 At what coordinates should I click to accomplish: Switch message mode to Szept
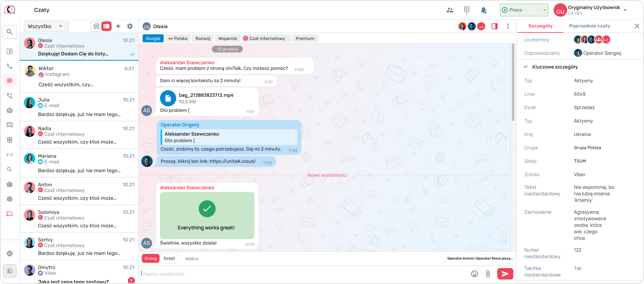[x=169, y=258]
